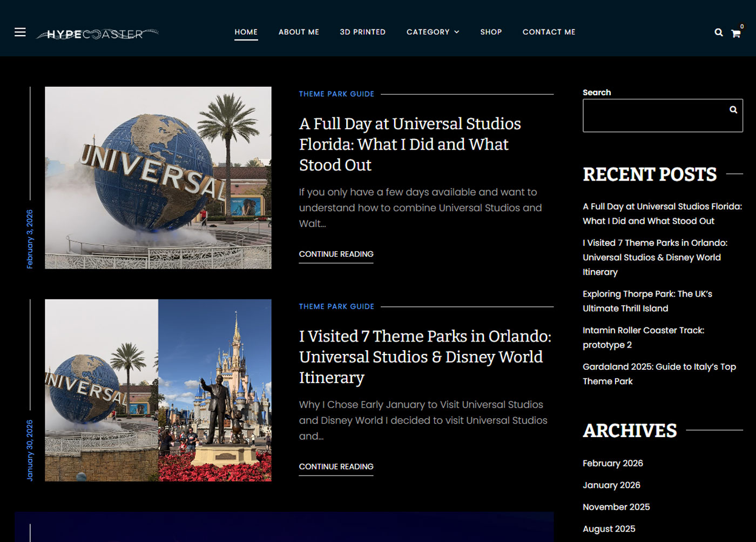This screenshot has height=542, width=756.
Task: Open recent post 'Exploring Thorpe Park'
Action: pyautogui.click(x=647, y=301)
